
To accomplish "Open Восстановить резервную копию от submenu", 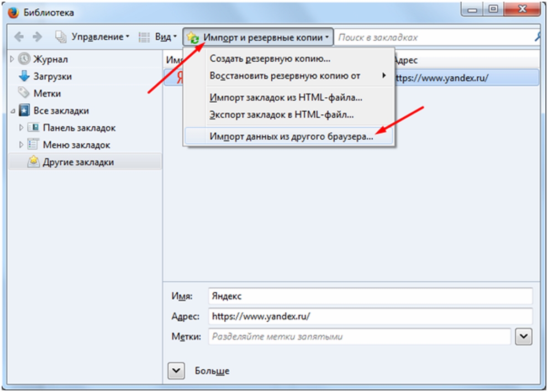I will click(289, 75).
